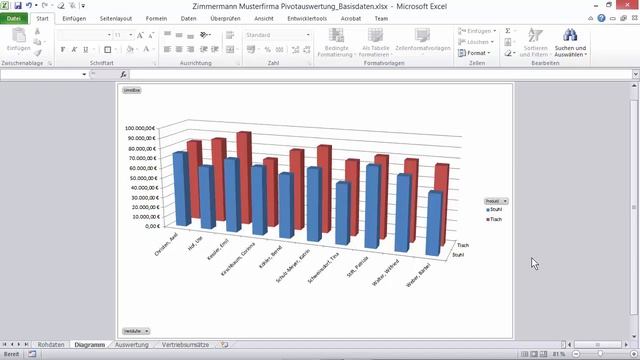This screenshot has height=360, width=640.
Task: Expand the formula bar
Action: tap(636, 74)
